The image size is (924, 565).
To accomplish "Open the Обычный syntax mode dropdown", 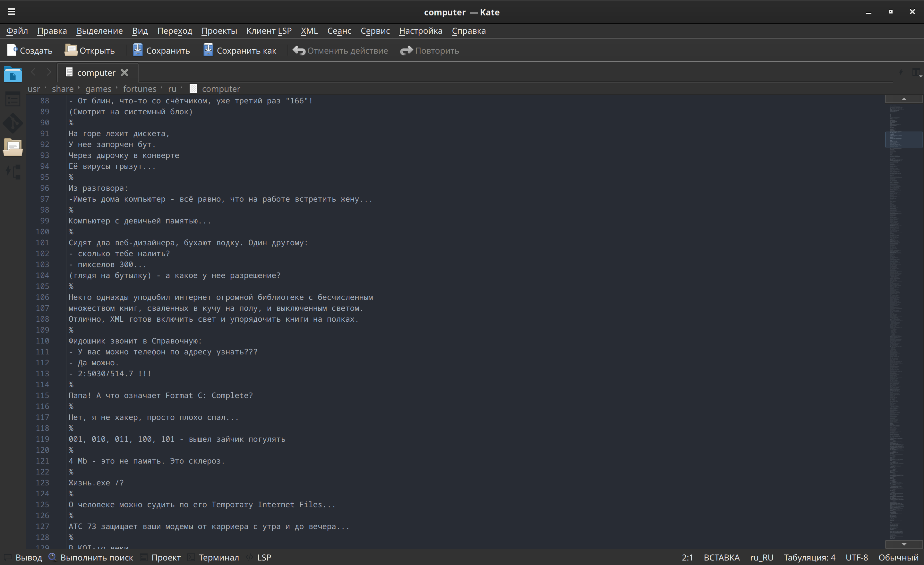I will tap(898, 558).
